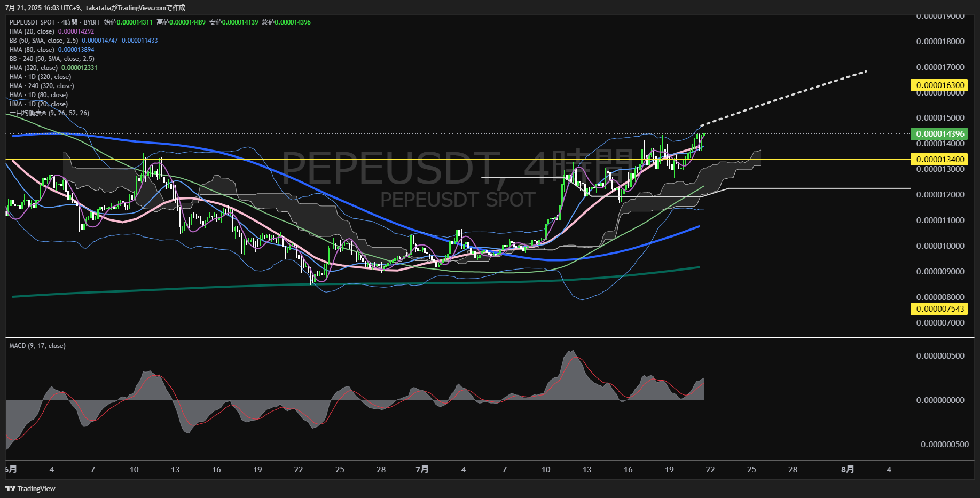Click the green current price label 0.000014396

click(x=940, y=134)
